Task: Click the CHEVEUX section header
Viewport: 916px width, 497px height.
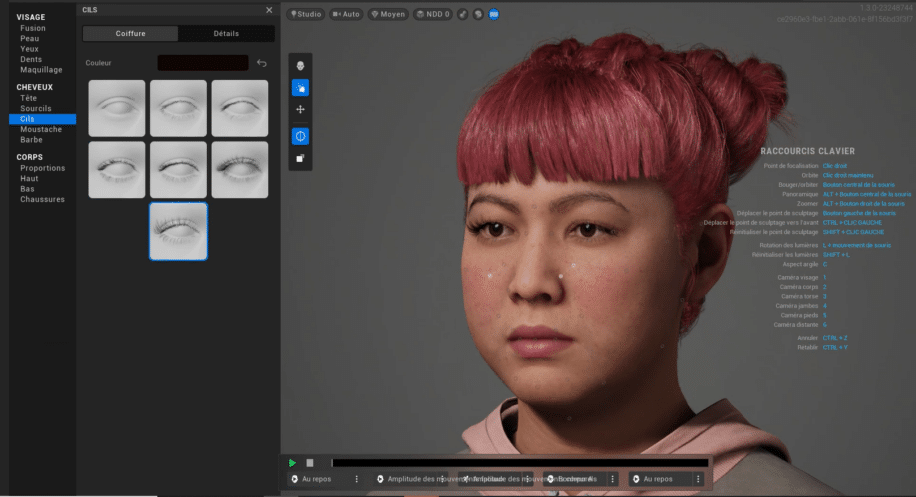Action: click(x=34, y=88)
